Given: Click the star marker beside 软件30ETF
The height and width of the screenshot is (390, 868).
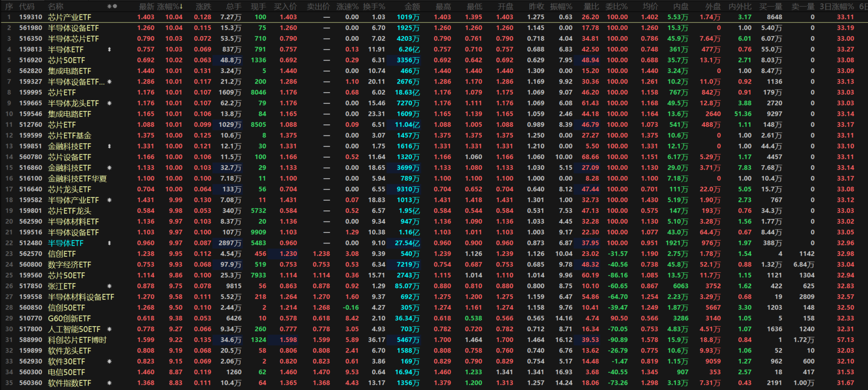Looking at the screenshot, I should [x=110, y=362].
